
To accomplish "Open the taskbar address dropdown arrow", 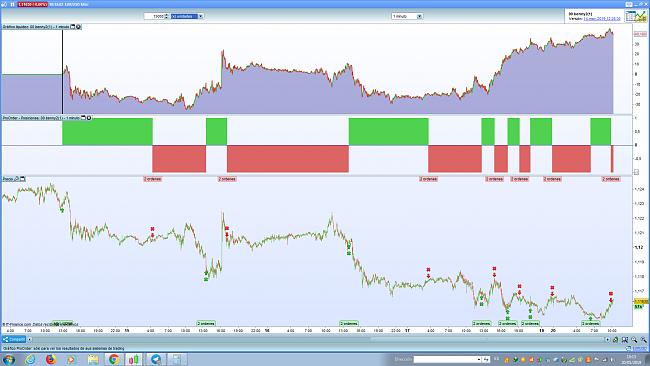I will click(479, 359).
